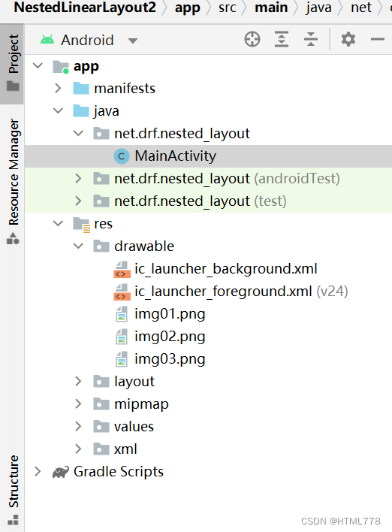Image resolution: width=392 pixels, height=532 pixels.
Task: Collapse the res folder chevron
Action: (x=59, y=223)
